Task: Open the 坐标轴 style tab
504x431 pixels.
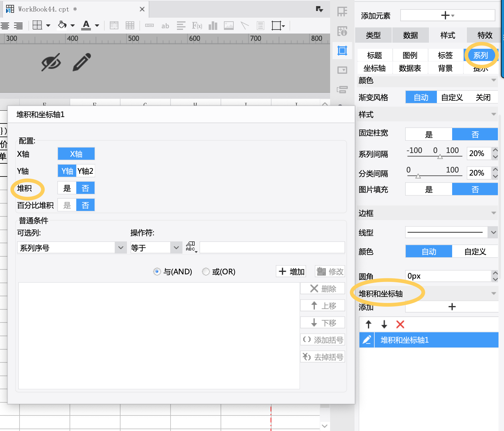Action: 374,68
